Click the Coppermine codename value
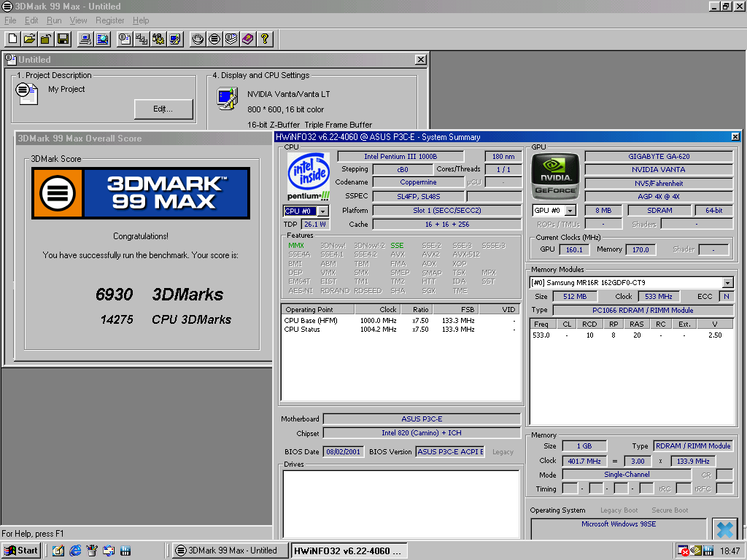The image size is (747, 560). pos(418,182)
